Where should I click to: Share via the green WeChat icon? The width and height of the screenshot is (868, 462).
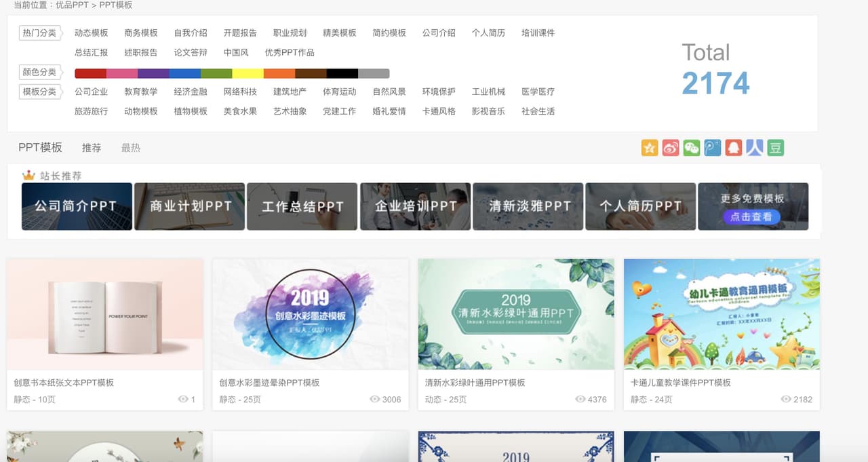(692, 147)
